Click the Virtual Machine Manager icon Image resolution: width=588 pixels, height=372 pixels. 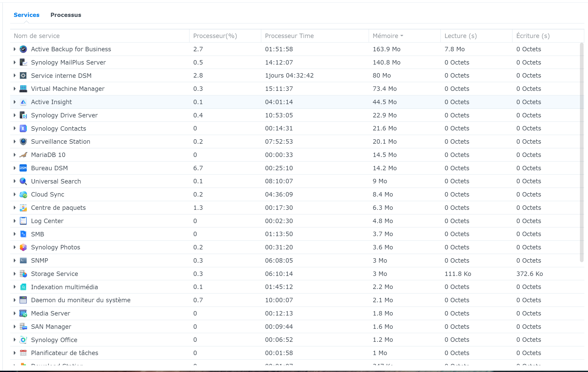tap(23, 89)
